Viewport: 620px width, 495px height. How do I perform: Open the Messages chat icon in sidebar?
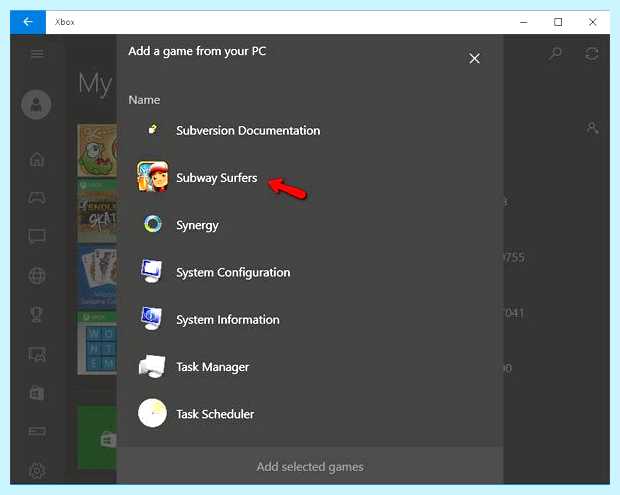point(37,236)
